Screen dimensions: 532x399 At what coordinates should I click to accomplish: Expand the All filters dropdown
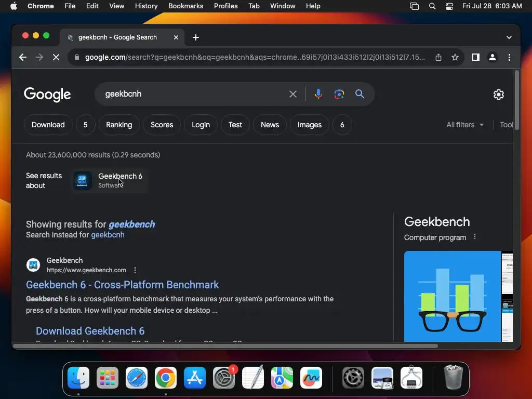465,125
